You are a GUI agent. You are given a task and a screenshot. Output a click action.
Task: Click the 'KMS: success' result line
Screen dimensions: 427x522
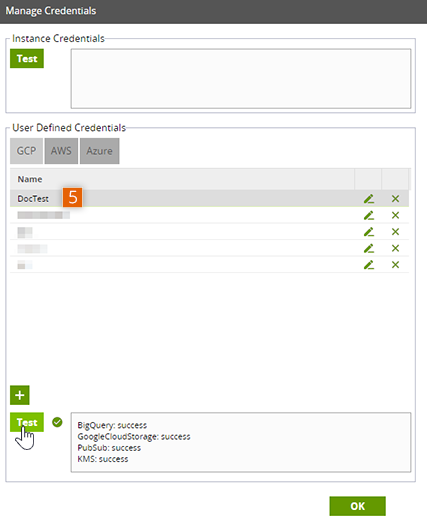103,459
